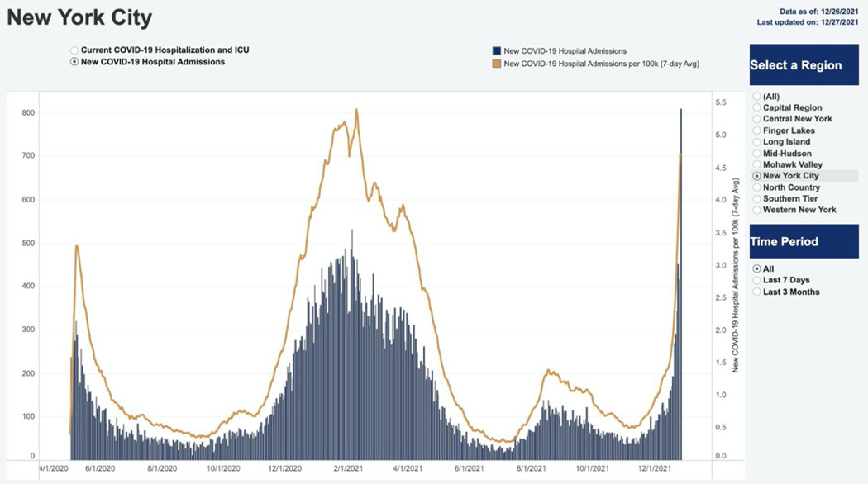Click the 2/1/2021 x-axis date label

point(348,468)
